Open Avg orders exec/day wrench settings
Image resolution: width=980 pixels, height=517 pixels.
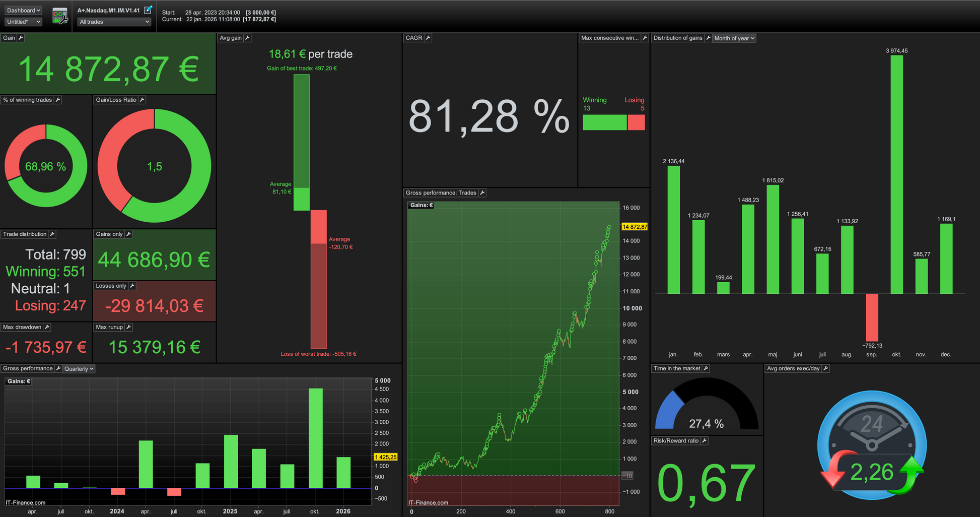(825, 368)
